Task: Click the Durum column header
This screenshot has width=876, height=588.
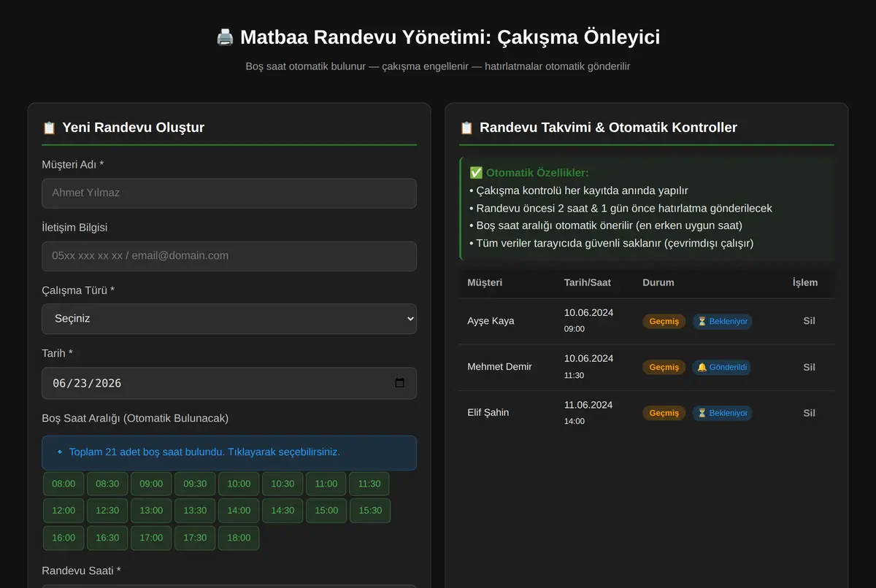Action: pos(658,282)
